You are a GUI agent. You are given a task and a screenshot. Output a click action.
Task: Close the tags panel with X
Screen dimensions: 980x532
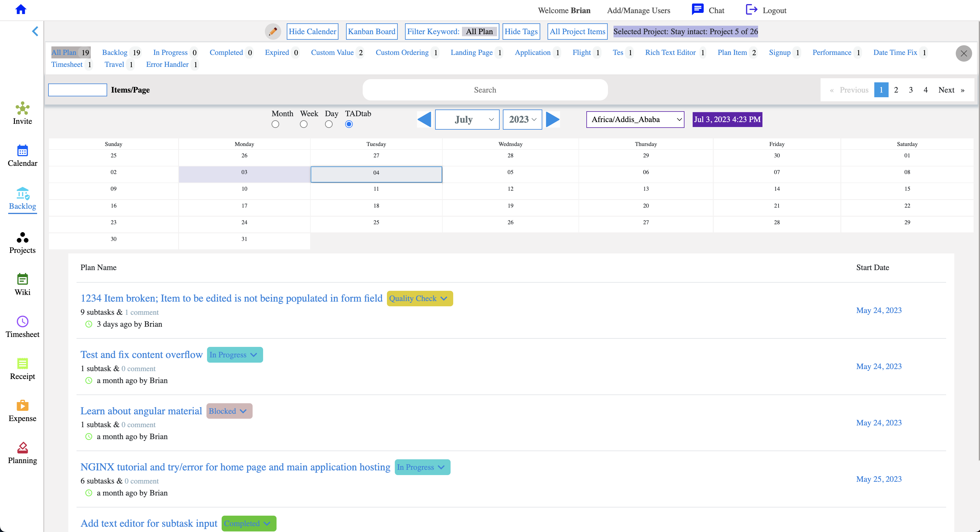(x=964, y=54)
